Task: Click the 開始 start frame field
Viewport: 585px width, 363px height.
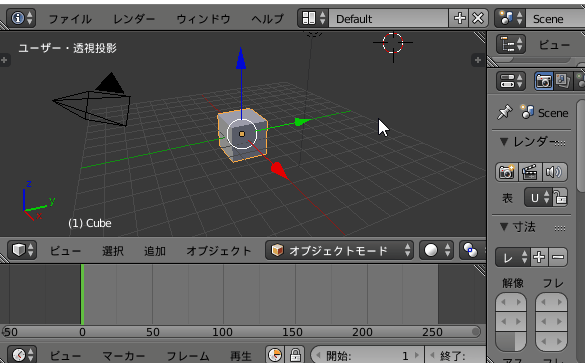Action: tap(367, 356)
